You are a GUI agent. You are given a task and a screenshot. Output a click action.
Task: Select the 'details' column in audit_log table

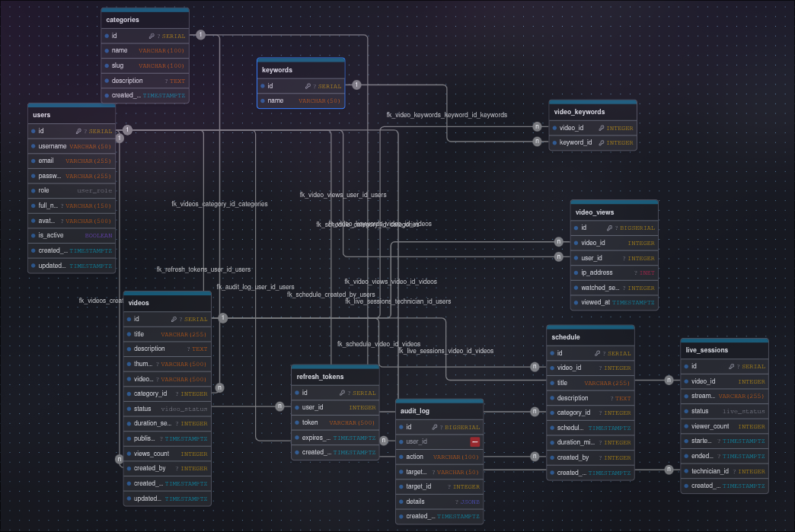pyautogui.click(x=439, y=502)
